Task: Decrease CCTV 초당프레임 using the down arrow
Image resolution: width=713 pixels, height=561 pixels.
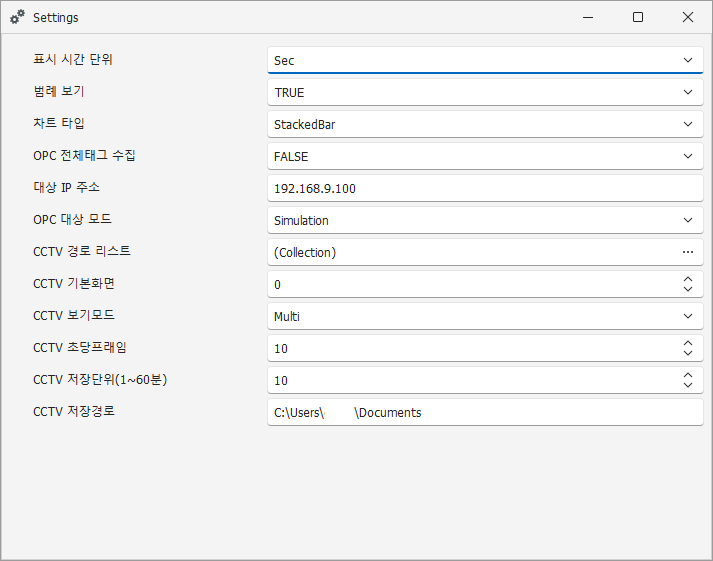Action: (687, 354)
